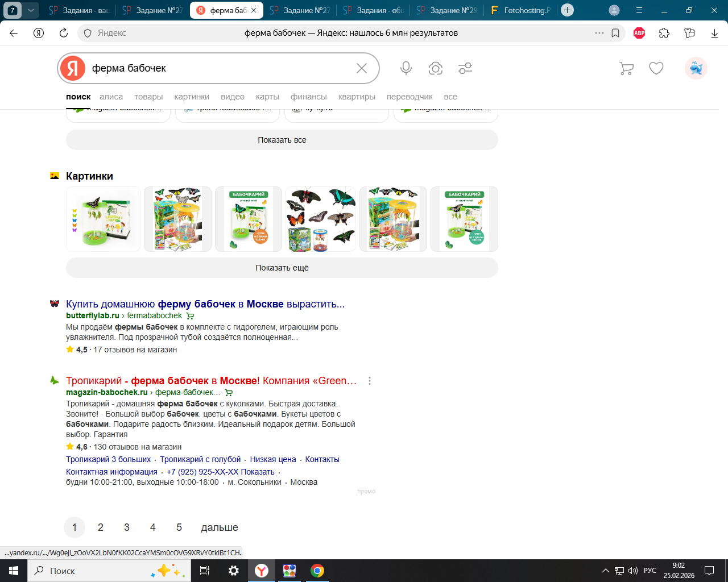Go to results page 2
The image size is (728, 582).
pyautogui.click(x=101, y=527)
